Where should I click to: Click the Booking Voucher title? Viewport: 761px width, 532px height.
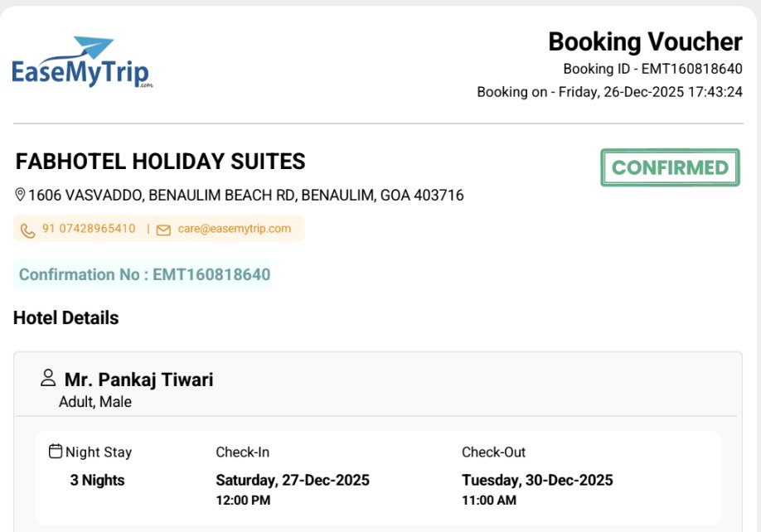click(x=645, y=41)
